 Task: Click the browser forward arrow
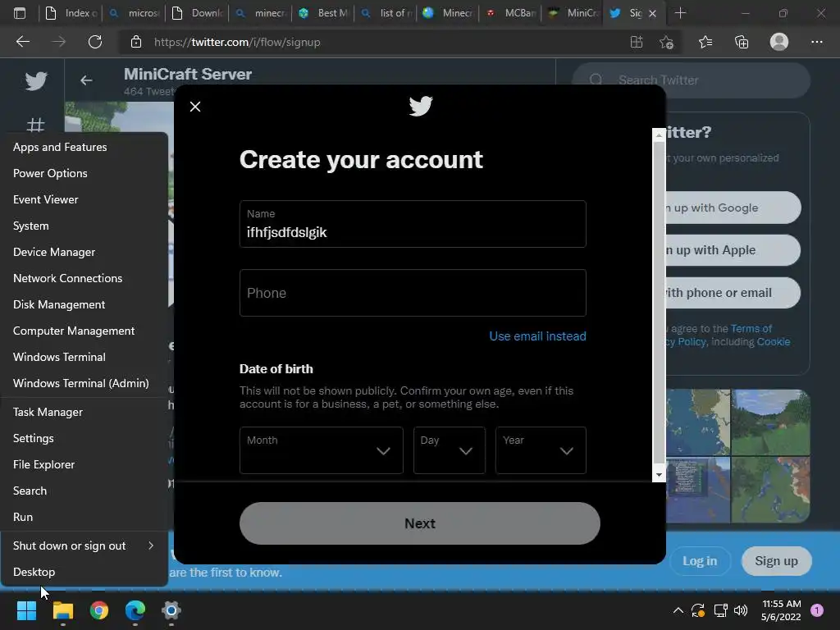pos(58,42)
